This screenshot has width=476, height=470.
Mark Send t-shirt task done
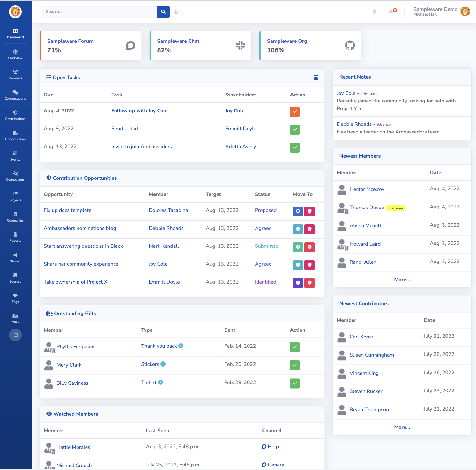[295, 130]
